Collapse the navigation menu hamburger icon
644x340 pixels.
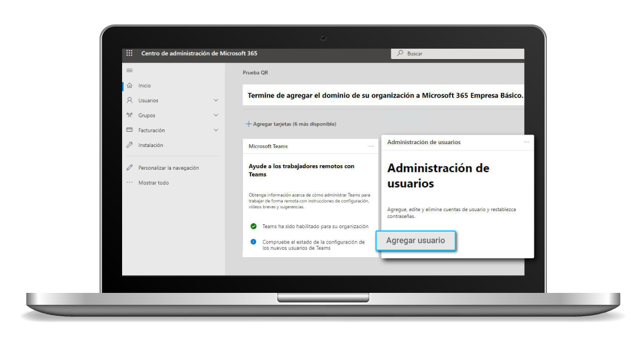coord(129,70)
